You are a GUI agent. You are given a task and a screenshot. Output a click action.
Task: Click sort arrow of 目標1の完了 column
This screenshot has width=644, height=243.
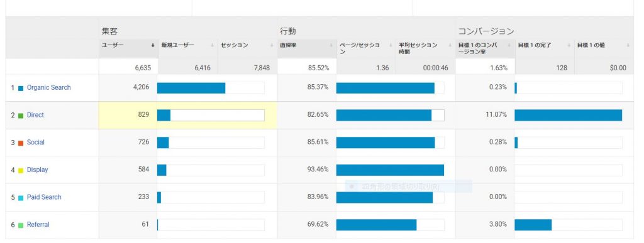pos(569,45)
